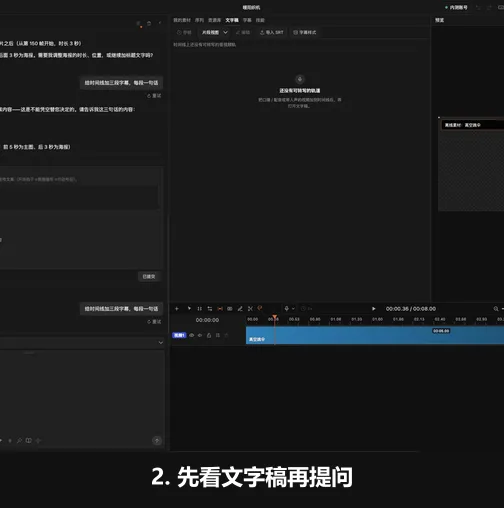Click the 内测账号 account indicator
The height and width of the screenshot is (508, 504).
click(456, 7)
